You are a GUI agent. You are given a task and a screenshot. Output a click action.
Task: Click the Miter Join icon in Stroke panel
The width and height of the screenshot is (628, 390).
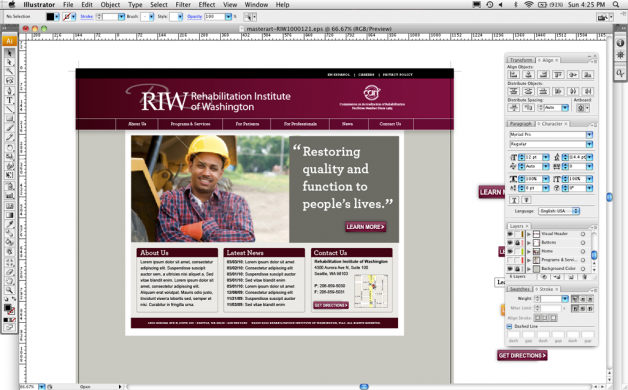click(575, 309)
